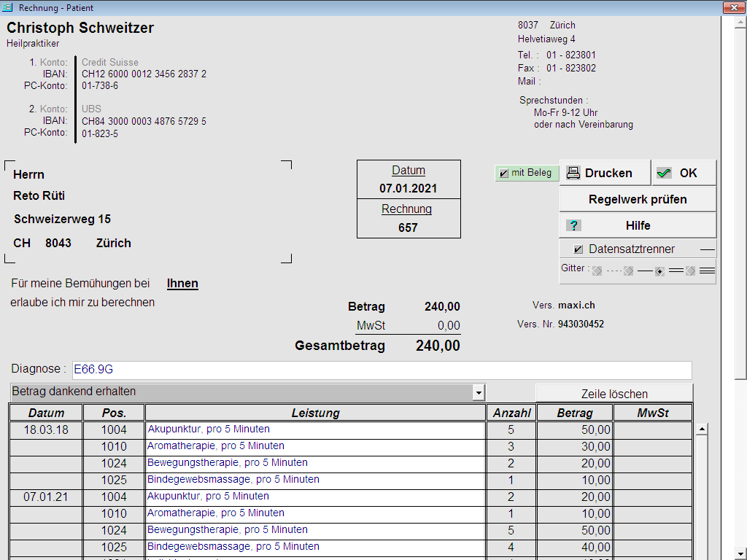The width and height of the screenshot is (747, 560).
Task: Click into the Diagnose input field
Action: point(381,370)
